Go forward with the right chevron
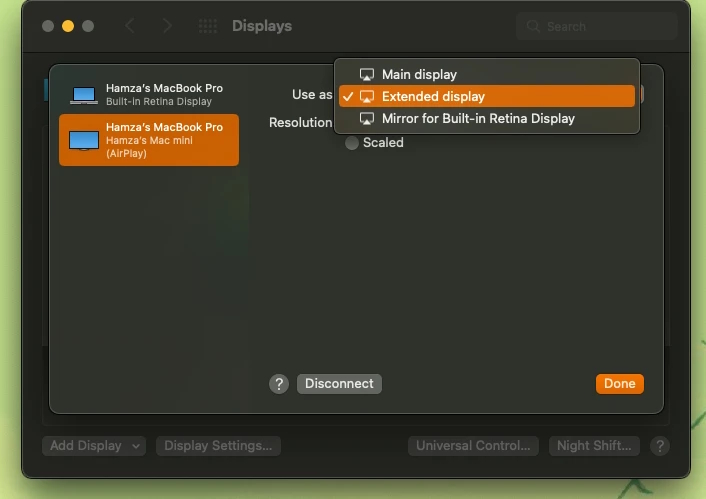This screenshot has height=499, width=706. click(167, 26)
